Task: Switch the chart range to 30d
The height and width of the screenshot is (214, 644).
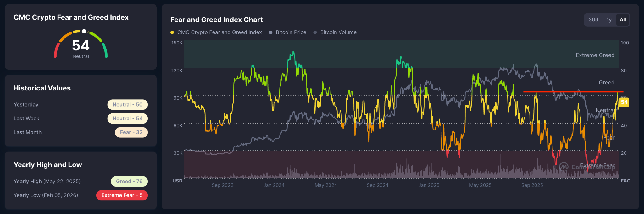Action: coord(593,20)
